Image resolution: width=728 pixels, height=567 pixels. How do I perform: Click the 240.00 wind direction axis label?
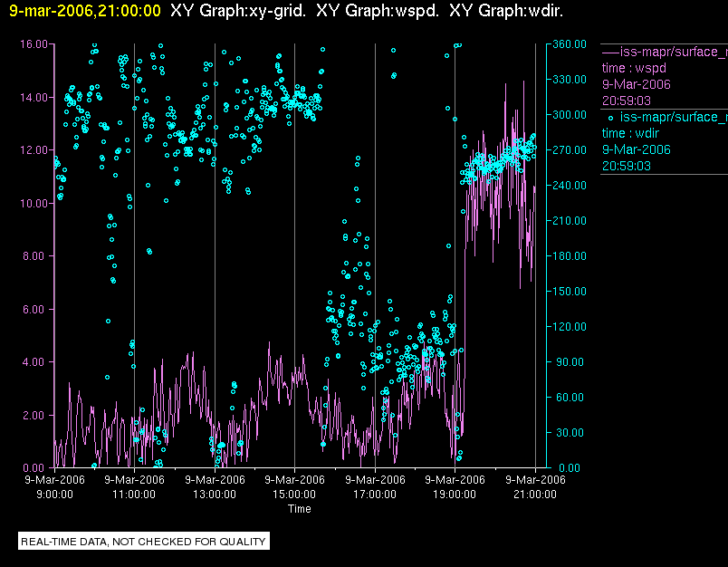570,186
